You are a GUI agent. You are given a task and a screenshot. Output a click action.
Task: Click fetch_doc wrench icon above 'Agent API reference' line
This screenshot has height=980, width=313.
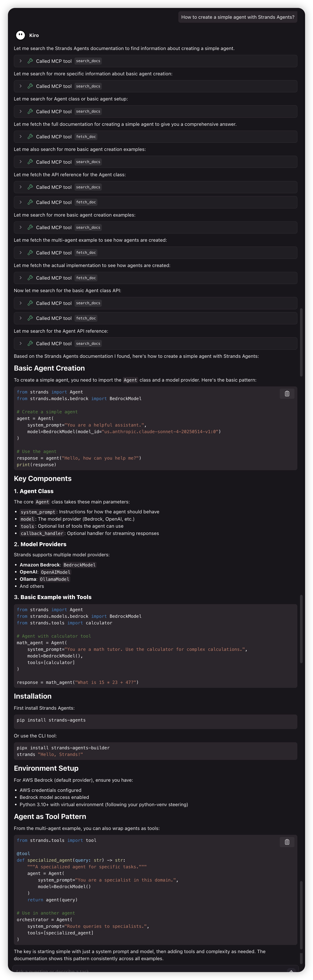[30, 318]
